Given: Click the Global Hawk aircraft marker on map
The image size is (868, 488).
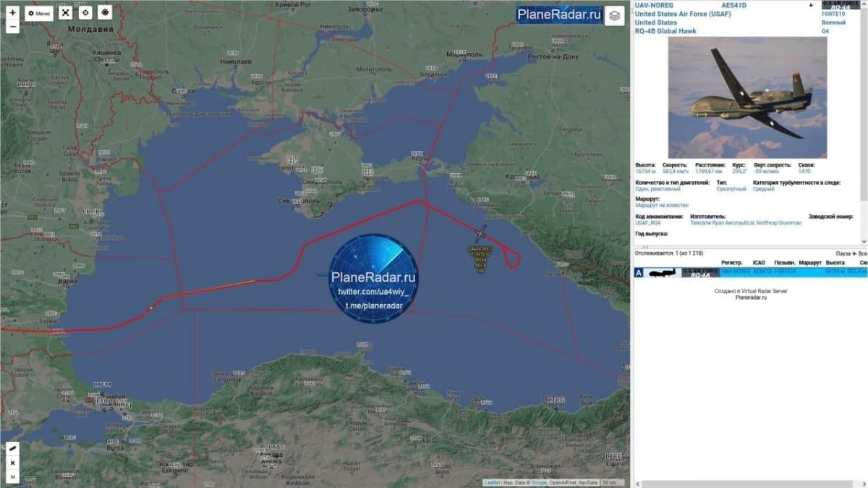Looking at the screenshot, I should pos(481,235).
